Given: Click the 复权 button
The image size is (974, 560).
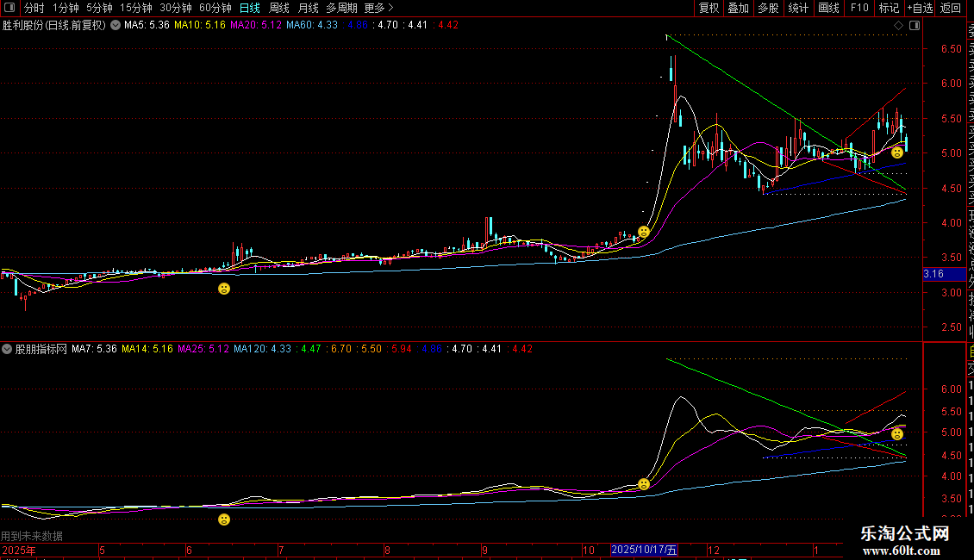Looking at the screenshot, I should pyautogui.click(x=709, y=8).
